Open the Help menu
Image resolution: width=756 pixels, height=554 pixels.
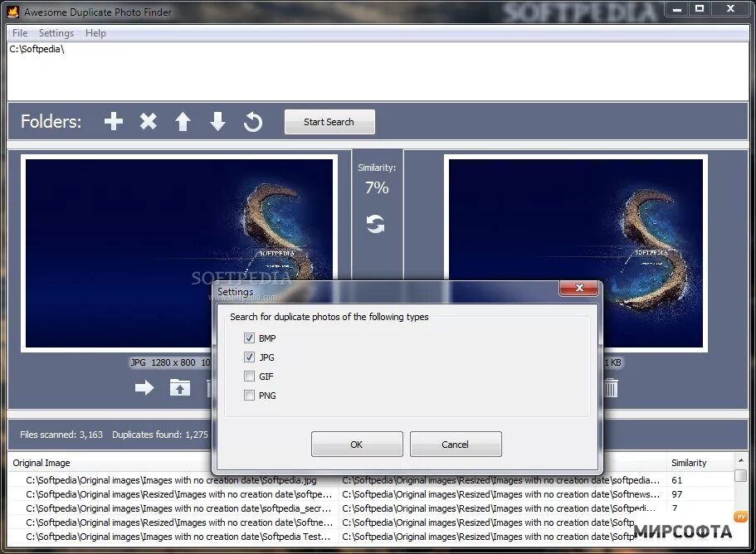(x=95, y=32)
